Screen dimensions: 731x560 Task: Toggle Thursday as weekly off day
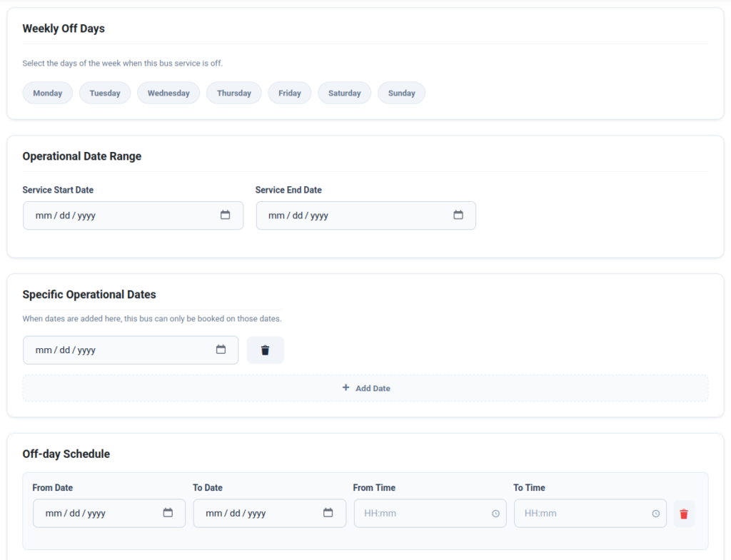(234, 93)
